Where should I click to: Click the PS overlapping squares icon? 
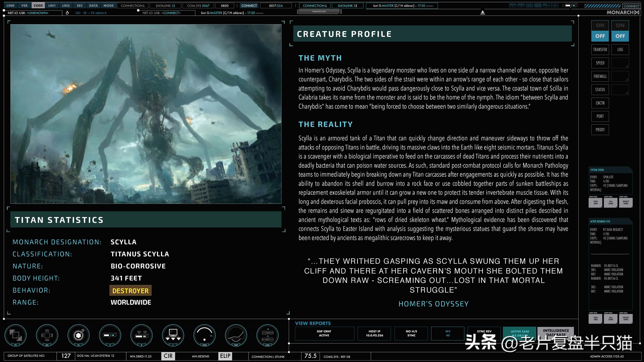(16, 335)
